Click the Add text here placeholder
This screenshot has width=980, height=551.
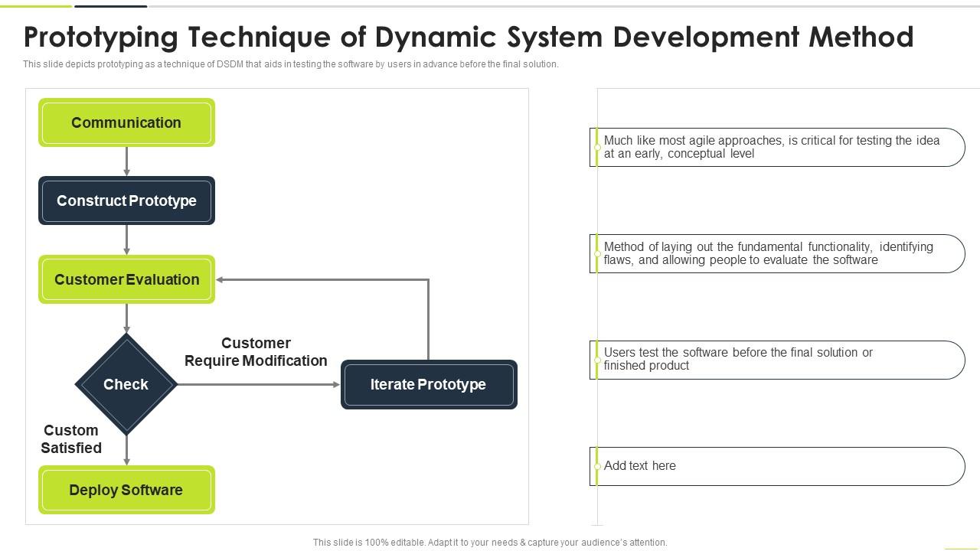pyautogui.click(x=778, y=465)
